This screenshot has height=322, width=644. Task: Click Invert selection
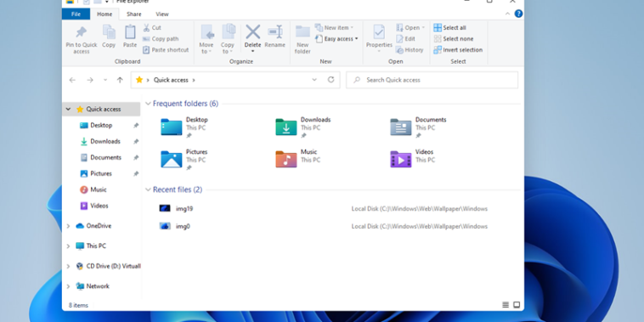click(458, 49)
